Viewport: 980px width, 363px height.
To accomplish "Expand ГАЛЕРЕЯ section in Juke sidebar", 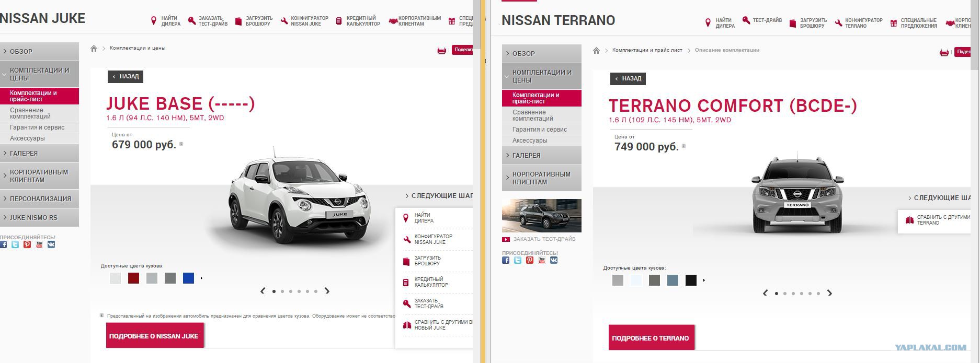I will click(39, 153).
